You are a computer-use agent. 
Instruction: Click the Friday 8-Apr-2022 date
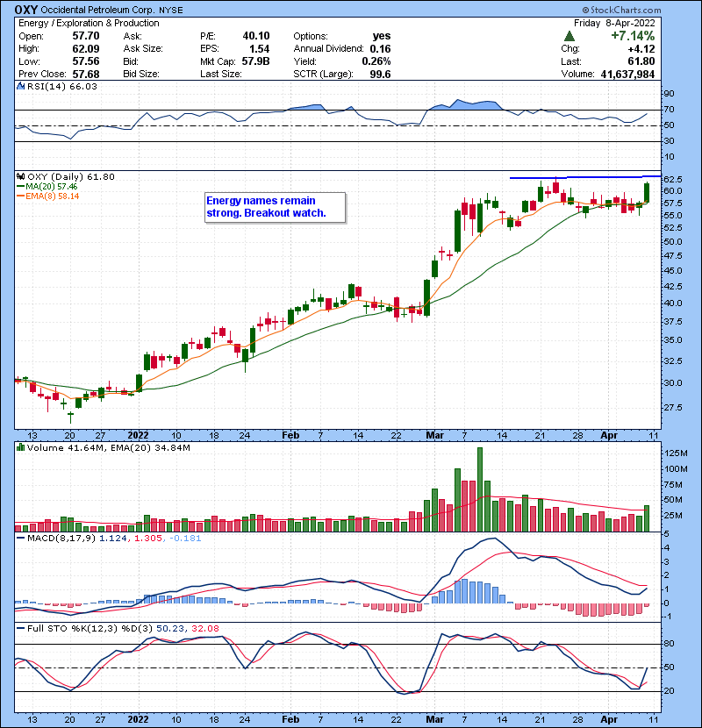click(x=614, y=23)
